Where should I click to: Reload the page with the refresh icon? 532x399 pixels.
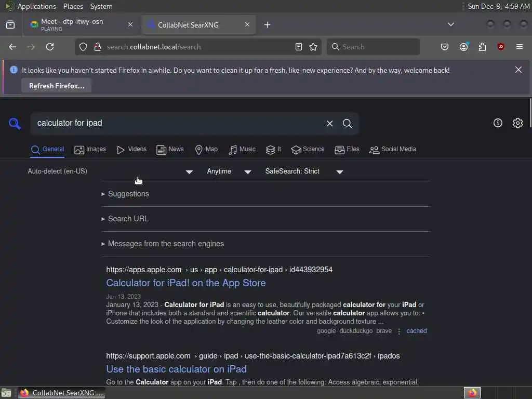click(50, 47)
